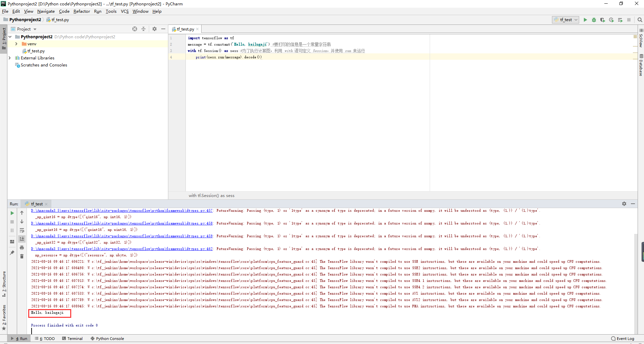Image resolution: width=644 pixels, height=344 pixels.
Task: Open Run panel settings gear
Action: (x=624, y=204)
